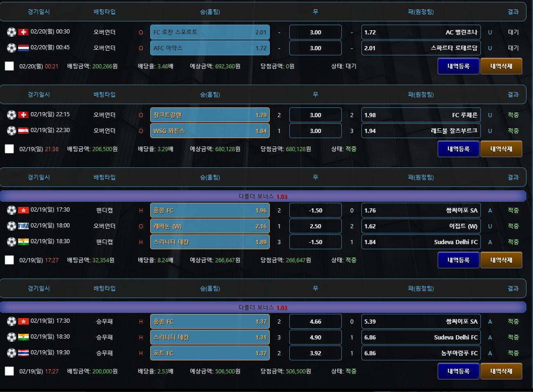
Task: Select the 레바논 (W) 2.16 odds box
Action: point(210,226)
